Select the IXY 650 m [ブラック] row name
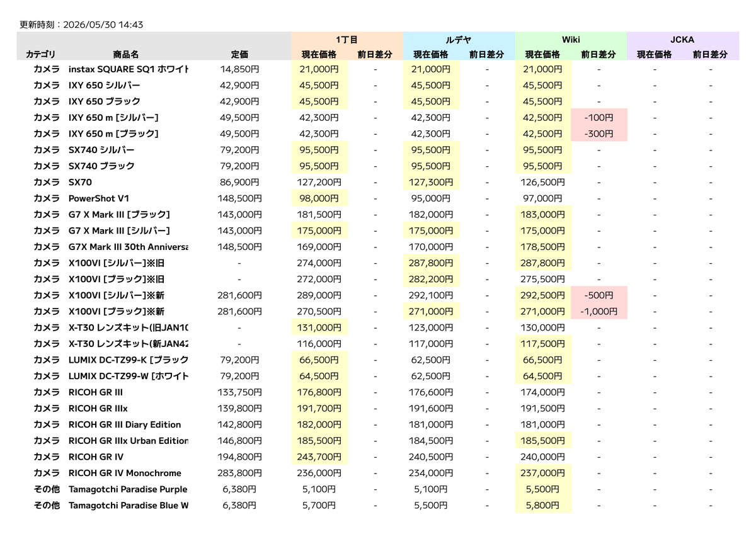756x534 pixels. point(113,133)
